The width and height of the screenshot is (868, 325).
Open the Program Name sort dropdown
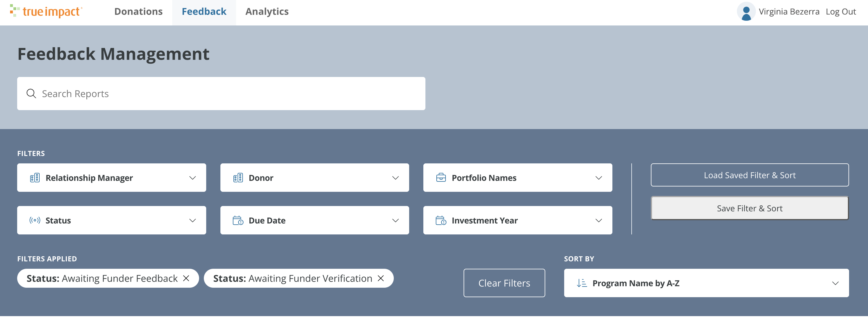[x=706, y=283]
